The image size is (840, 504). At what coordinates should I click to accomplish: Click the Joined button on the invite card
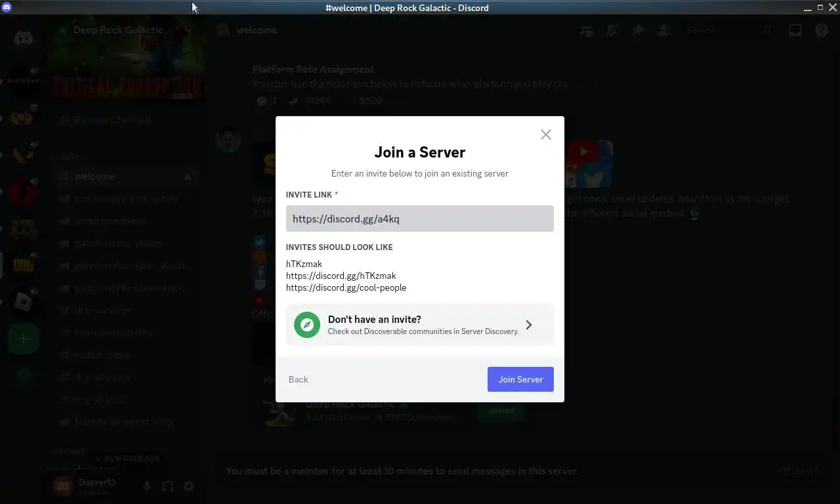[x=501, y=411]
